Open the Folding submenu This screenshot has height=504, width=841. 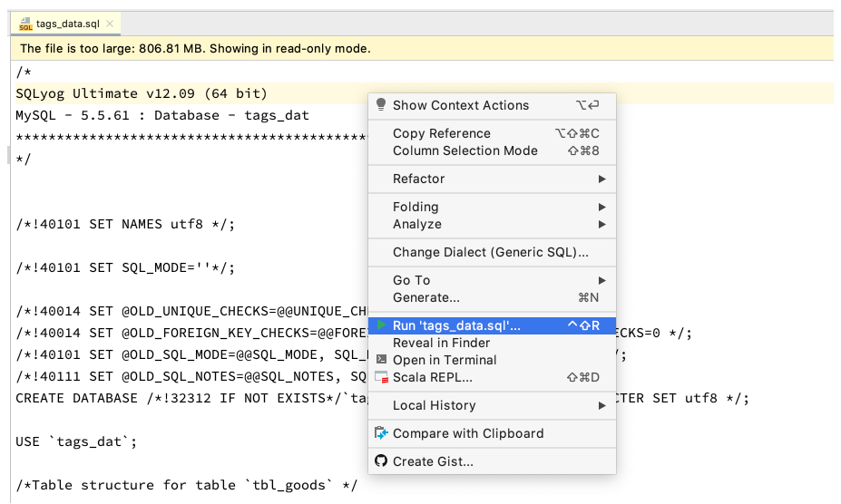pyautogui.click(x=492, y=207)
